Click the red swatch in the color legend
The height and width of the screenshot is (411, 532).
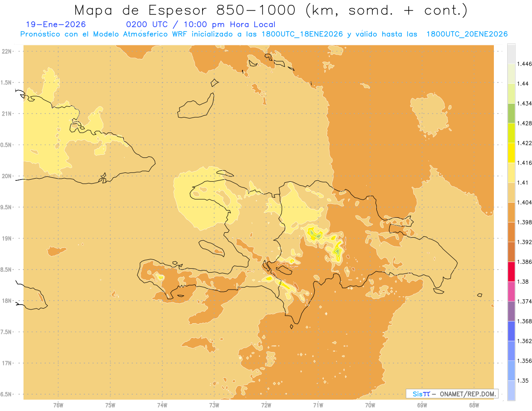pos(512,272)
